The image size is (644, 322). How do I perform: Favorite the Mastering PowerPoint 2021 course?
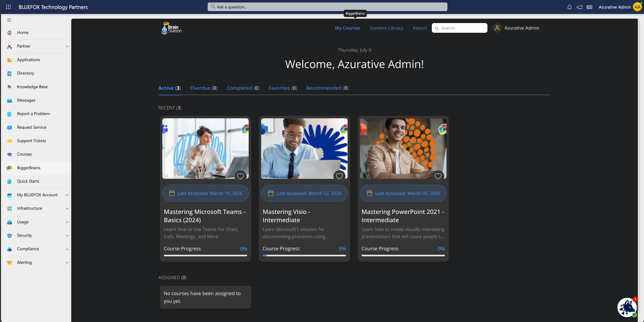coord(438,176)
